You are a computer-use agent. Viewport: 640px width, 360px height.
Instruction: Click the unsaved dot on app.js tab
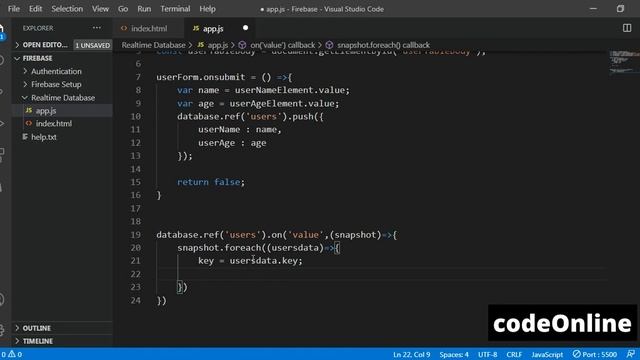(245, 28)
